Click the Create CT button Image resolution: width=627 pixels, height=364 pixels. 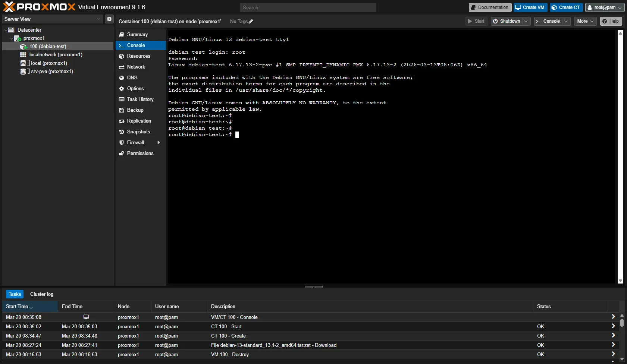[566, 7]
